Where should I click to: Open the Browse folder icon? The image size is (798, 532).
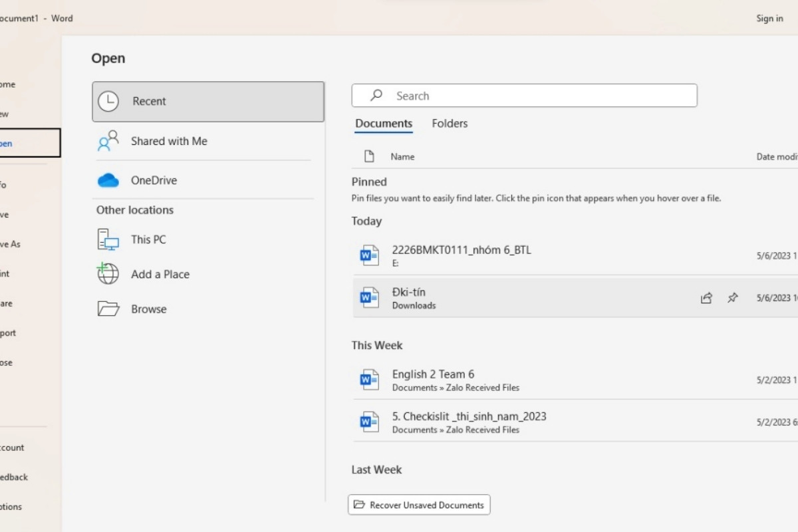[108, 309]
